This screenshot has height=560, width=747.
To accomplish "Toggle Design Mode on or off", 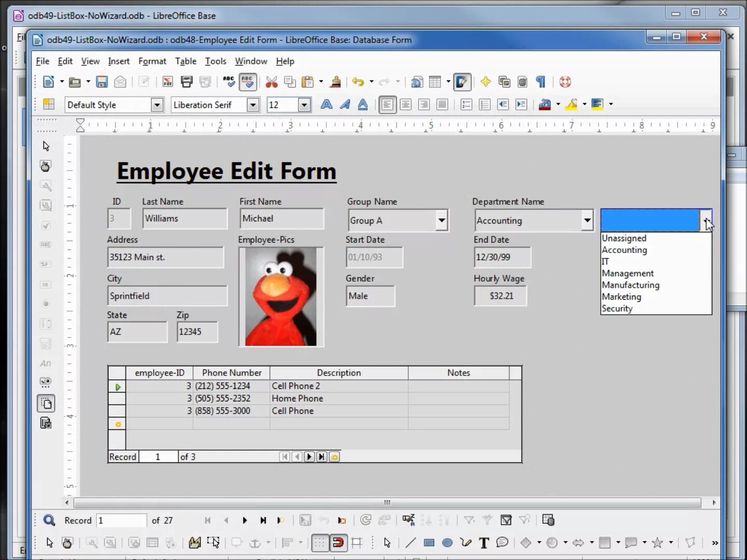I will click(x=67, y=543).
